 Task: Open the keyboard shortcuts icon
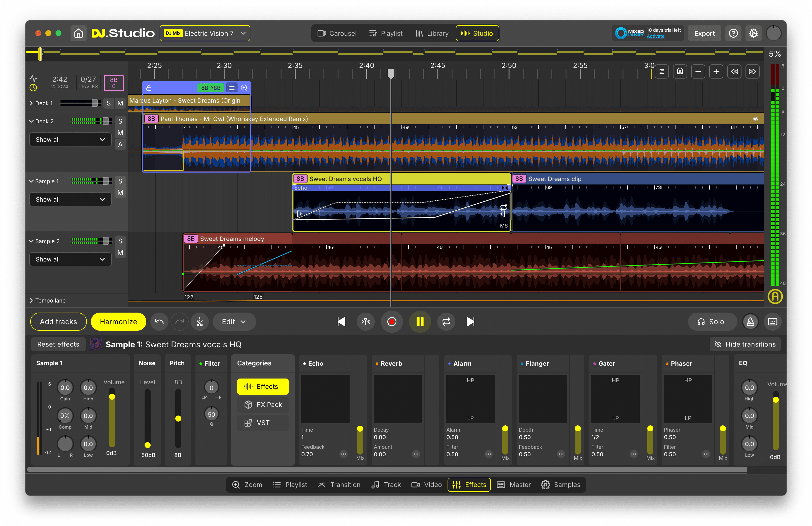773,321
